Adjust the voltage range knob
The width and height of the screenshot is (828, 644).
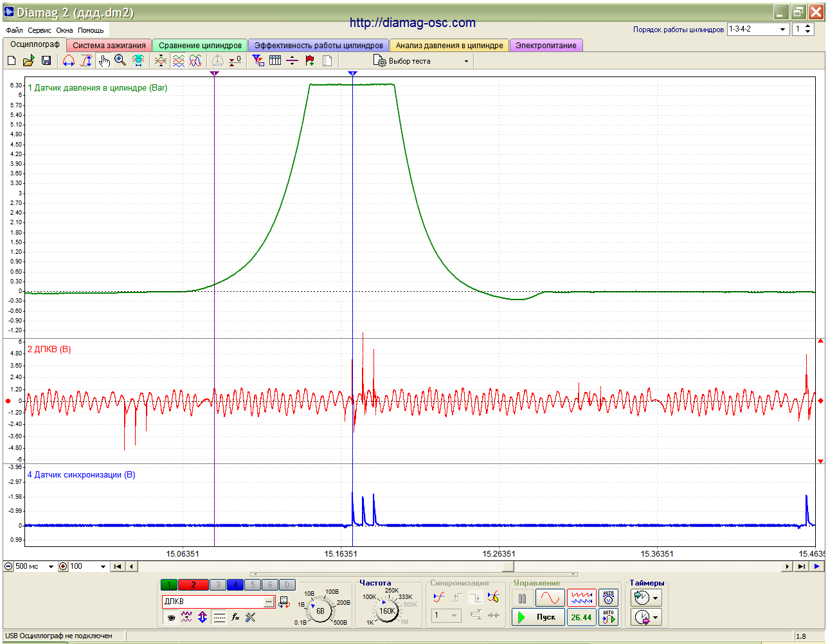point(320,611)
